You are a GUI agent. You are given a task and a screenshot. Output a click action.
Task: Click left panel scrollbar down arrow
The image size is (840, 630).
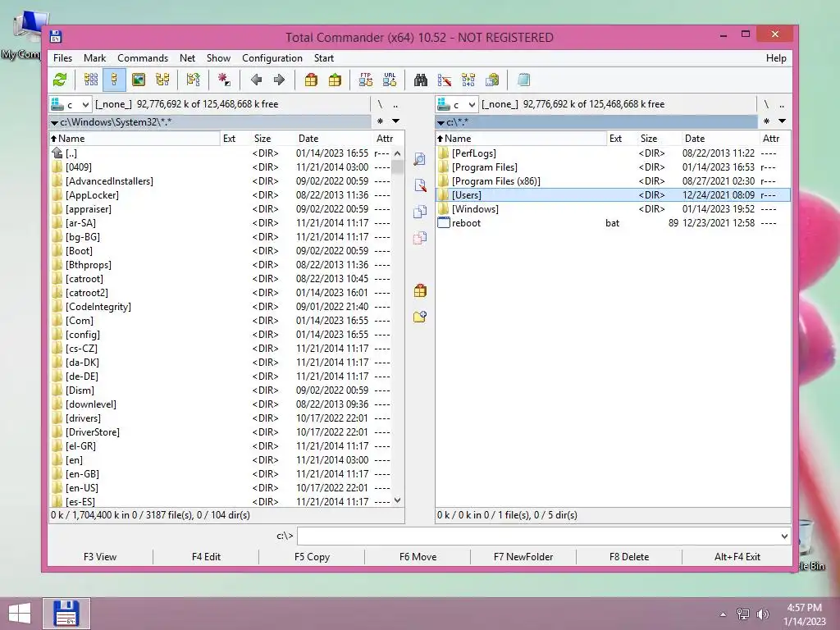(397, 500)
